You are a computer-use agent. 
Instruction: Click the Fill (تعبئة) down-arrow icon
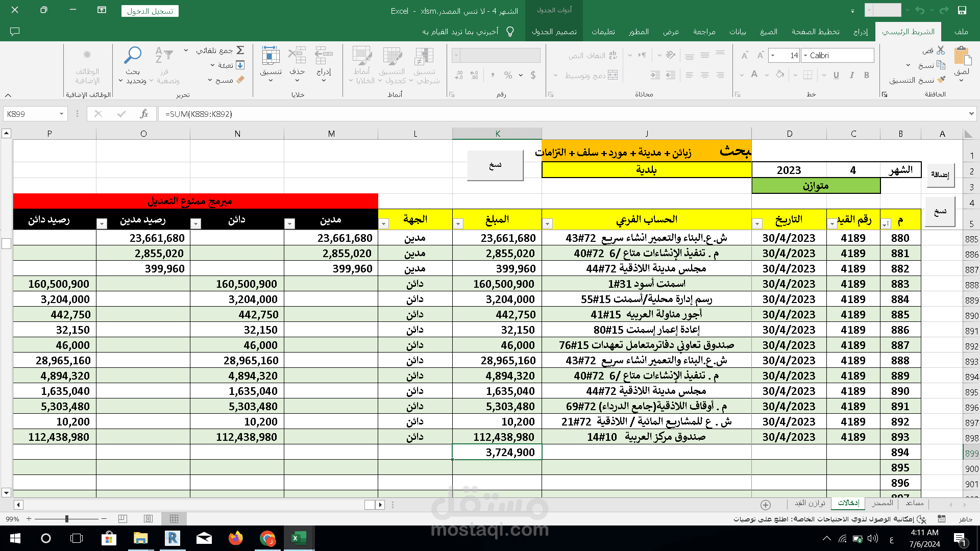(240, 65)
